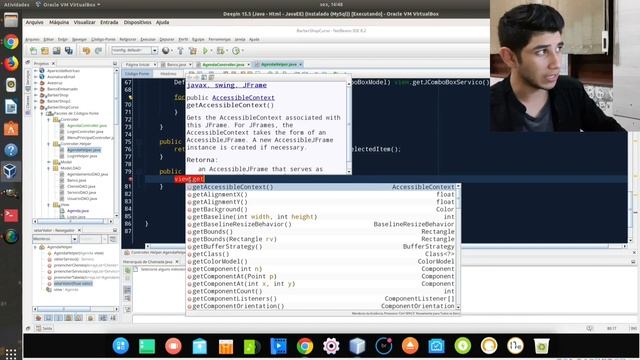Click the Debug Project toolbar icon
Image resolution: width=640 pixels, height=360 pixels.
pyautogui.click(x=220, y=51)
